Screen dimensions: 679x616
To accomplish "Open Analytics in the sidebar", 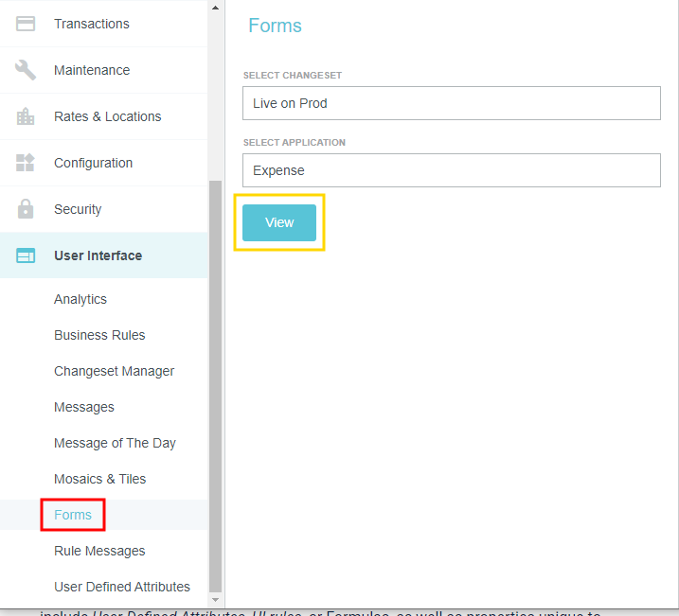I will tap(80, 299).
